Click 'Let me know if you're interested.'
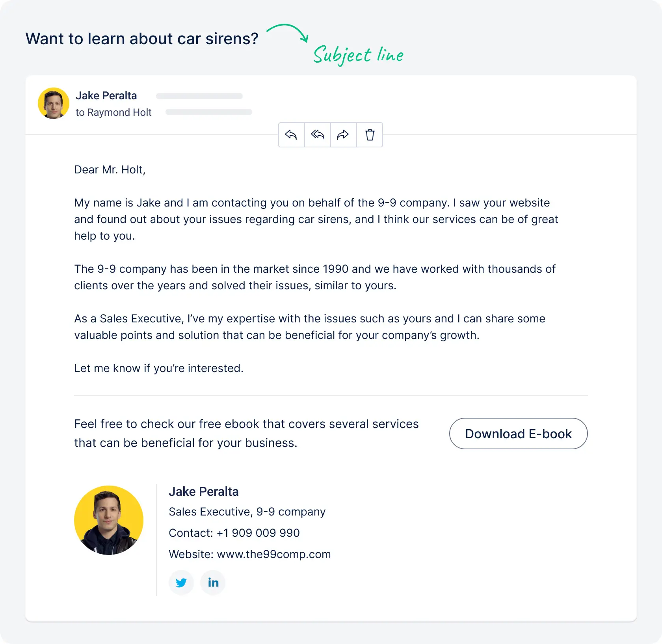Screen dimensions: 662x644 tap(158, 368)
